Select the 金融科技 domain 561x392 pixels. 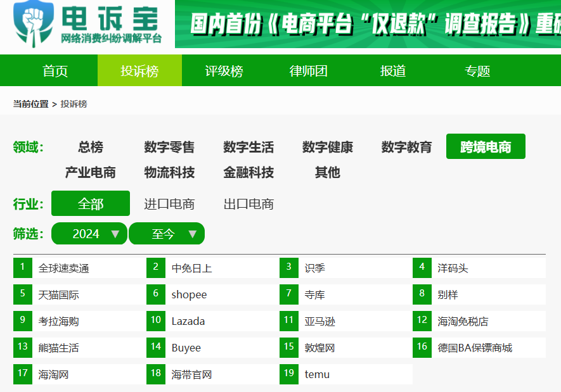pos(248,172)
